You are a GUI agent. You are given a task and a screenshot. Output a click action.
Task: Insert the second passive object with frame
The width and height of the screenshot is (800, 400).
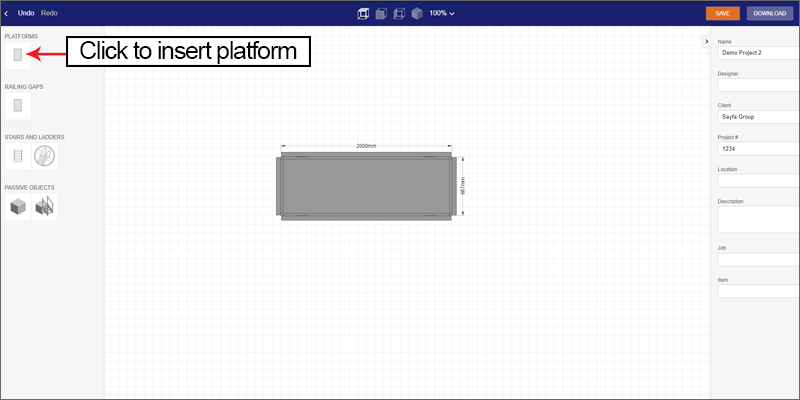pos(44,206)
